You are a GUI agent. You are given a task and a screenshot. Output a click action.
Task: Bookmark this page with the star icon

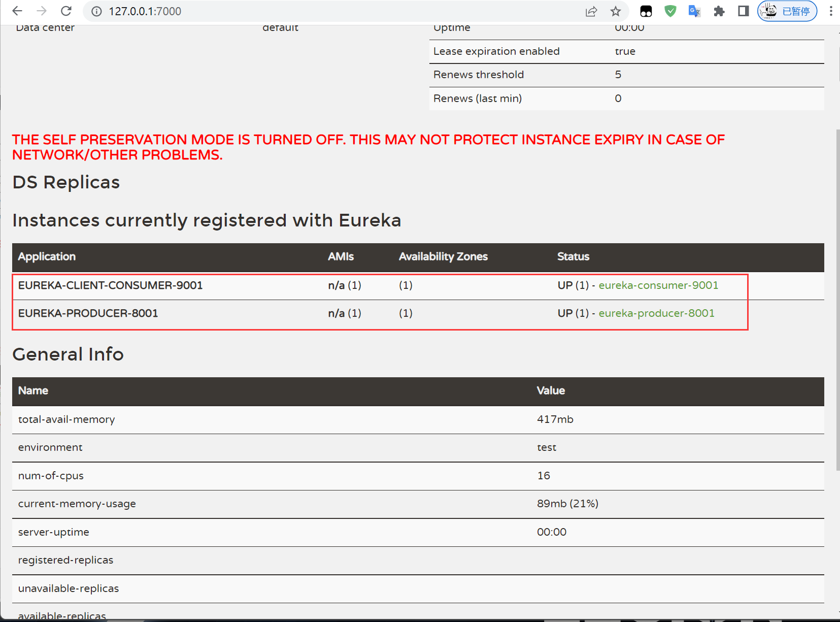[x=616, y=11]
